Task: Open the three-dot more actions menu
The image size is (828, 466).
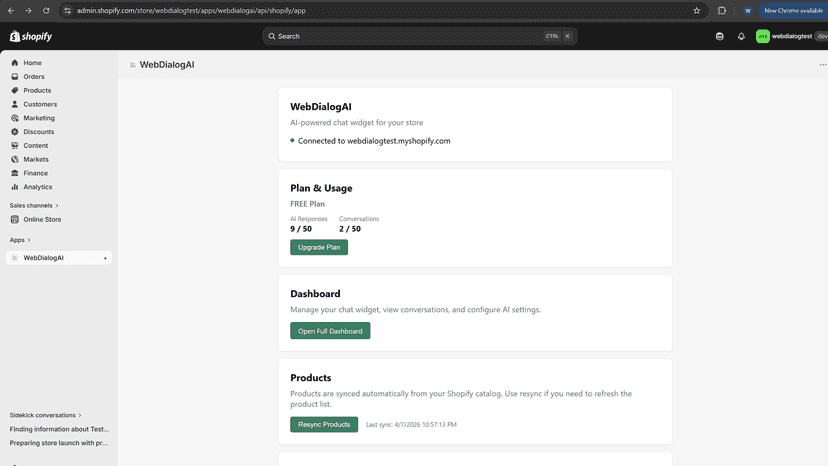Action: (822, 65)
